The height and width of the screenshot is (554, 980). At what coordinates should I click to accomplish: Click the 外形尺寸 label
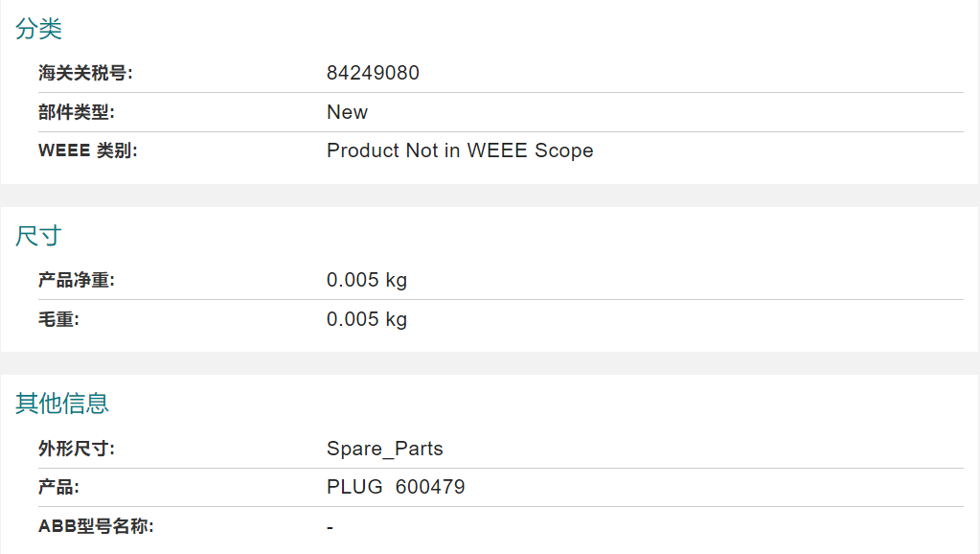(77, 449)
